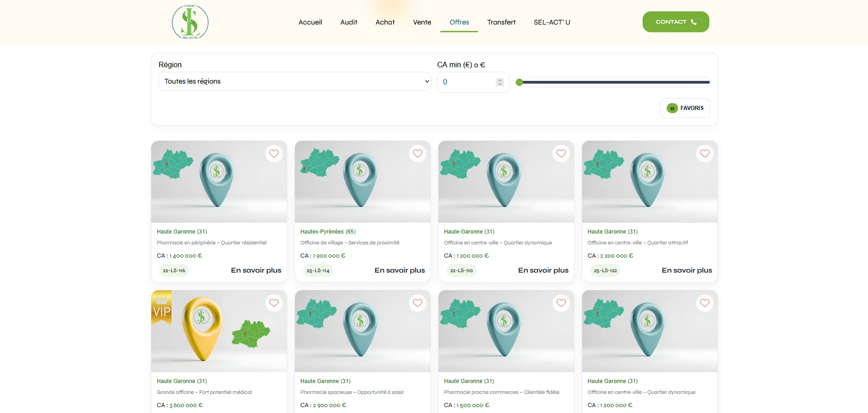The height and width of the screenshot is (413, 868).
Task: Click En savoir plus for 22-LS-116
Action: [256, 270]
